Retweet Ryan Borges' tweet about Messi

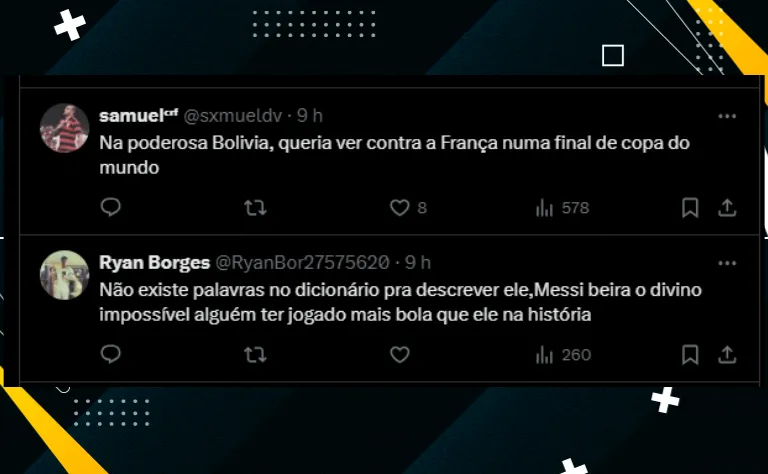click(x=256, y=355)
